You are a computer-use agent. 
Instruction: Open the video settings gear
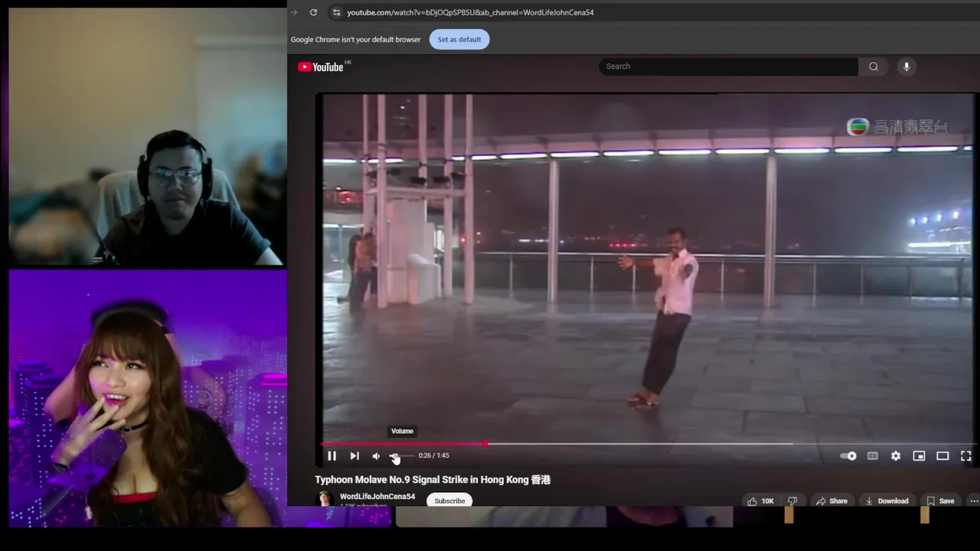pyautogui.click(x=896, y=456)
